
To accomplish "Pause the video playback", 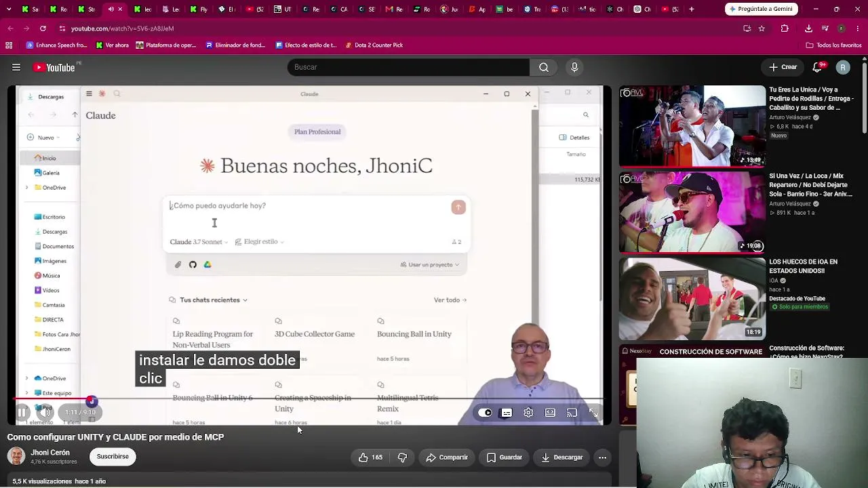I will (x=22, y=412).
